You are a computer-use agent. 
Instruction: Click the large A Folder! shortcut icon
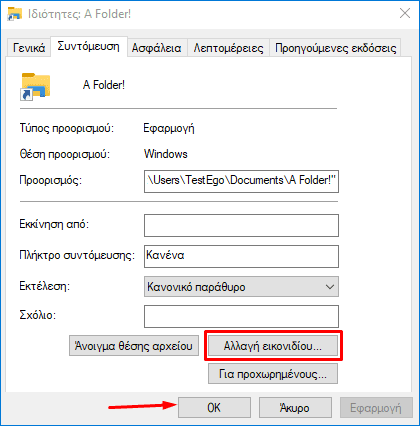coord(35,86)
